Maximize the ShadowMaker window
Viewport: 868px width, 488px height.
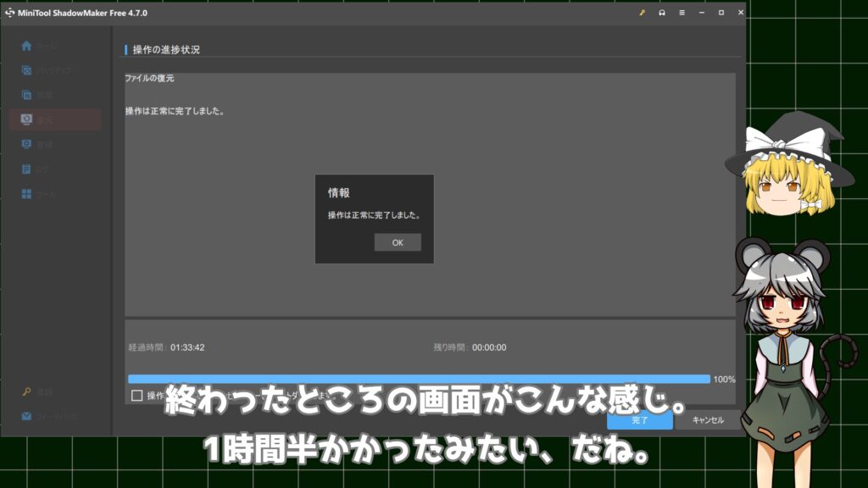721,13
